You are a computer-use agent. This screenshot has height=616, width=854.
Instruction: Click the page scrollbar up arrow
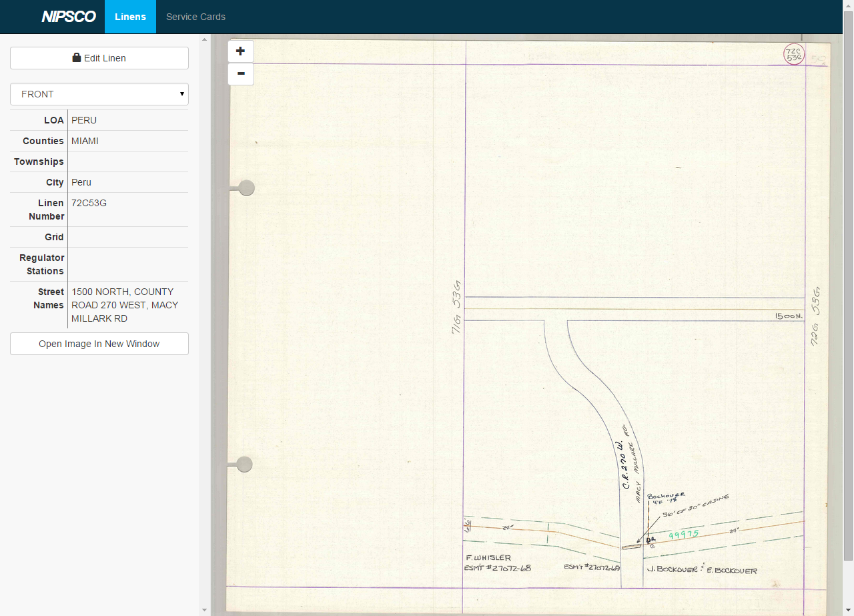pyautogui.click(x=848, y=5)
